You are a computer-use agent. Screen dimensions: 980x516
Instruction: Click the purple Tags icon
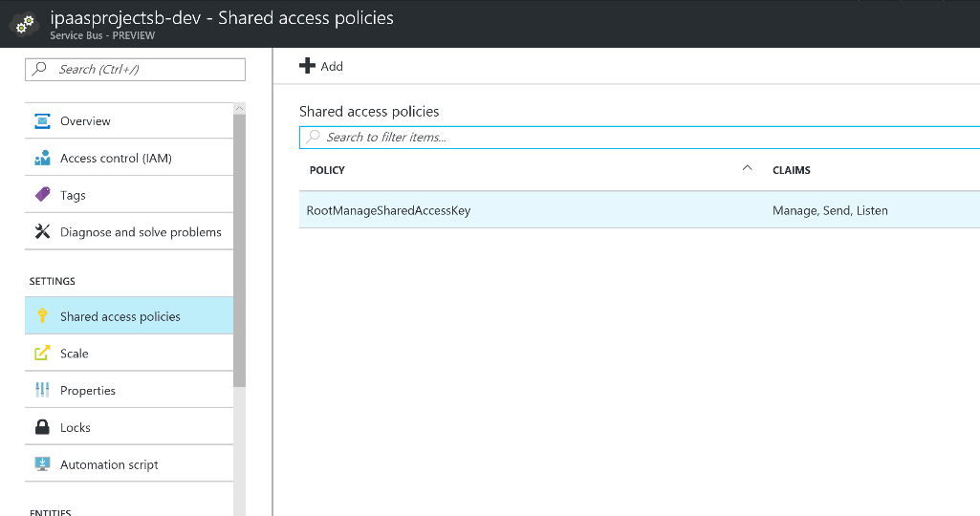pyautogui.click(x=42, y=195)
